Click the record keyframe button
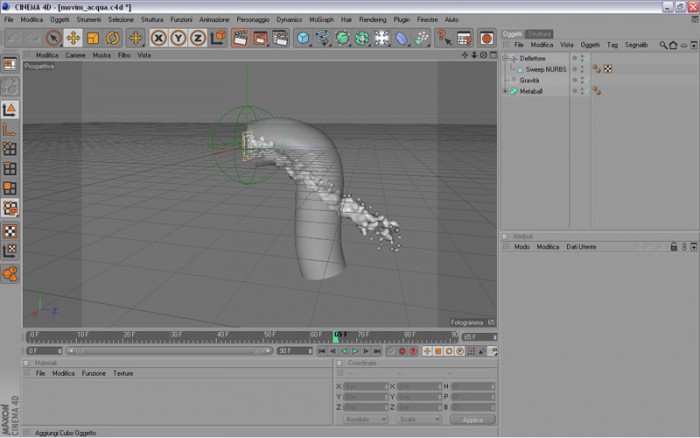The width and height of the screenshot is (700, 438). (x=402, y=351)
